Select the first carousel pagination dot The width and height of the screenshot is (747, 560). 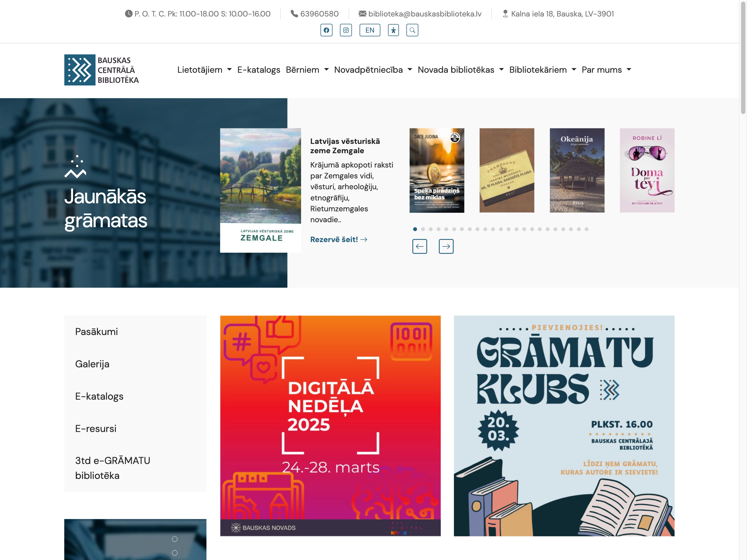pyautogui.click(x=415, y=229)
